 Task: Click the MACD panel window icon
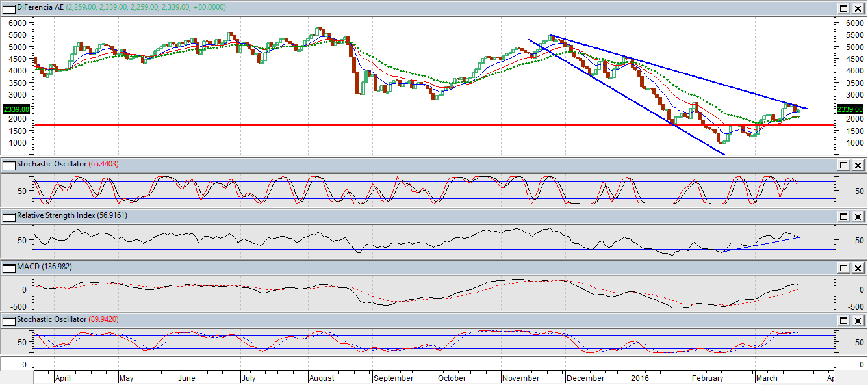tap(8, 268)
